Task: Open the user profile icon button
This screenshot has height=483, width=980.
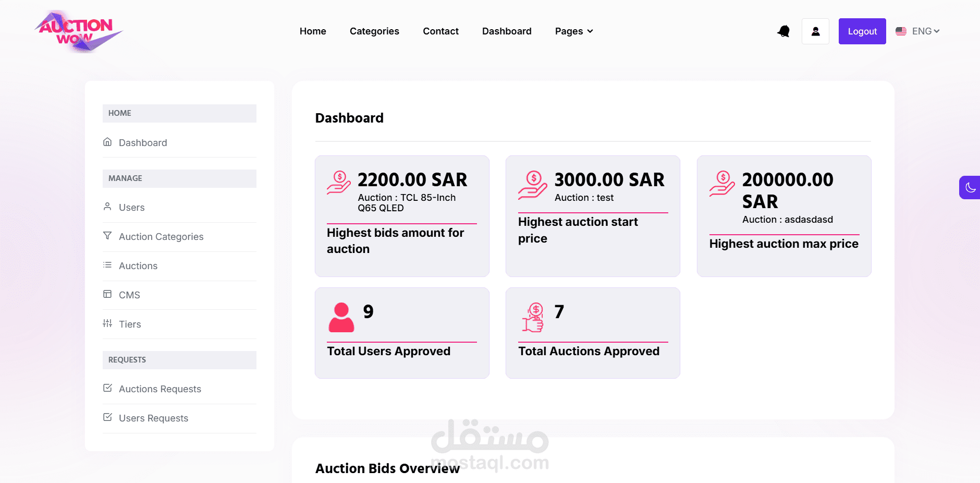Action: click(x=815, y=31)
